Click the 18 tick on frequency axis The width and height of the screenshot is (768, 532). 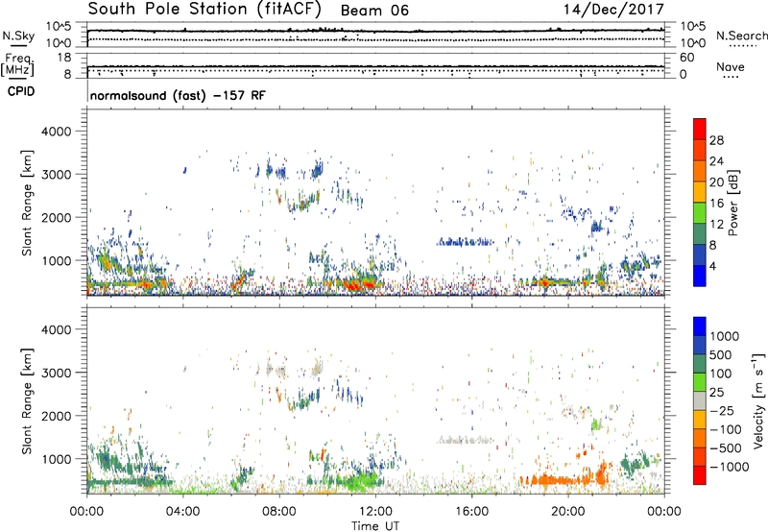tap(64, 58)
